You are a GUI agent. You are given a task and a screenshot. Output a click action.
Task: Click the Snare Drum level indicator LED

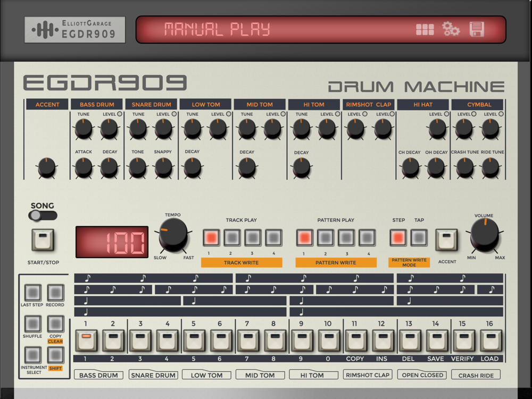point(174,114)
